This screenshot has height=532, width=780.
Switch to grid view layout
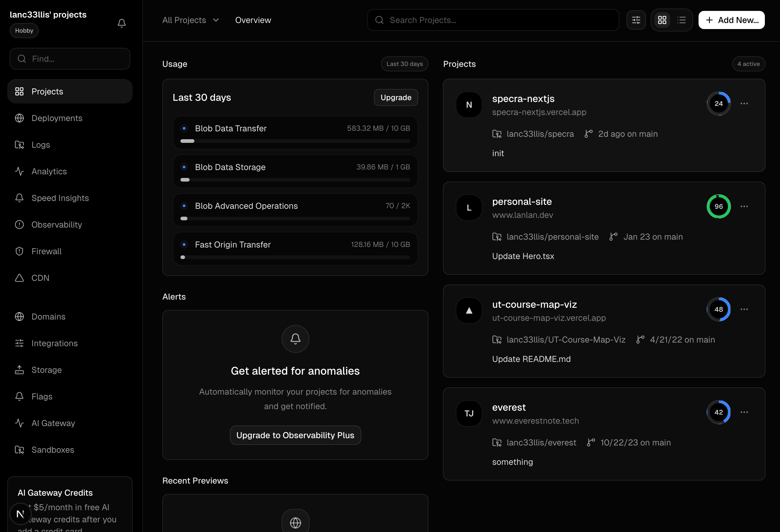(x=662, y=20)
